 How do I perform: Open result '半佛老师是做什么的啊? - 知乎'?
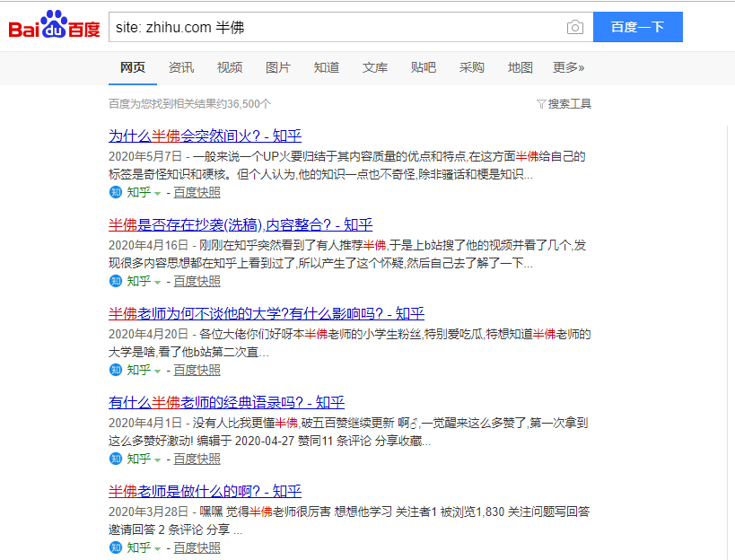click(205, 491)
